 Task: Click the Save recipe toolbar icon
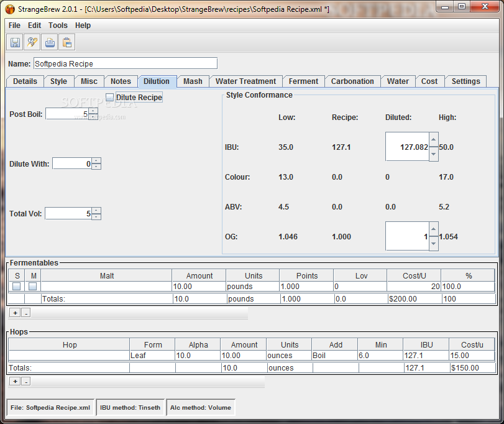pos(15,42)
